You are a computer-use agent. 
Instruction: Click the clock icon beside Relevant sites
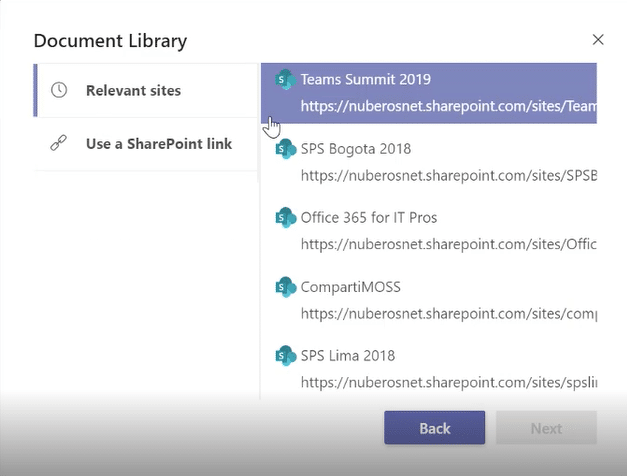click(59, 90)
